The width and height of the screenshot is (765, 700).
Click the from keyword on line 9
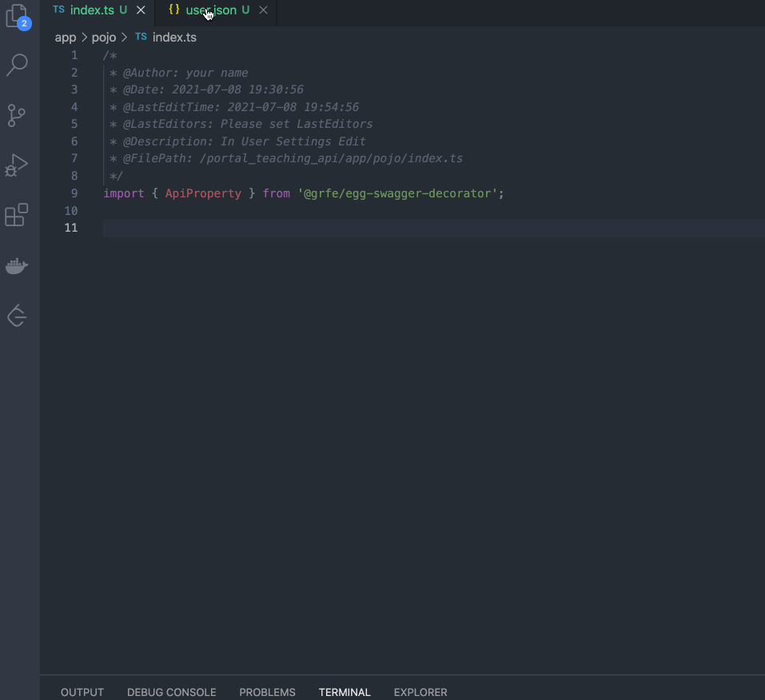[x=276, y=193]
